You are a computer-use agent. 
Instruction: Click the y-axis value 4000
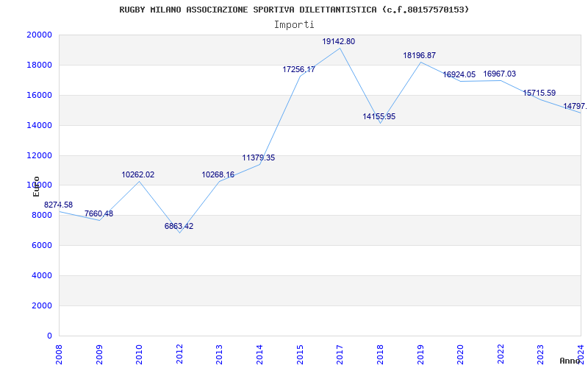[x=42, y=275]
